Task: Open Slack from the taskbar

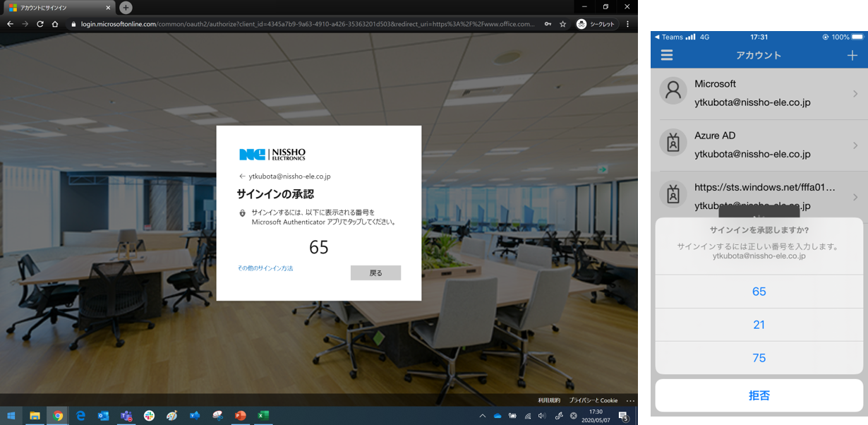Action: pyautogui.click(x=149, y=416)
